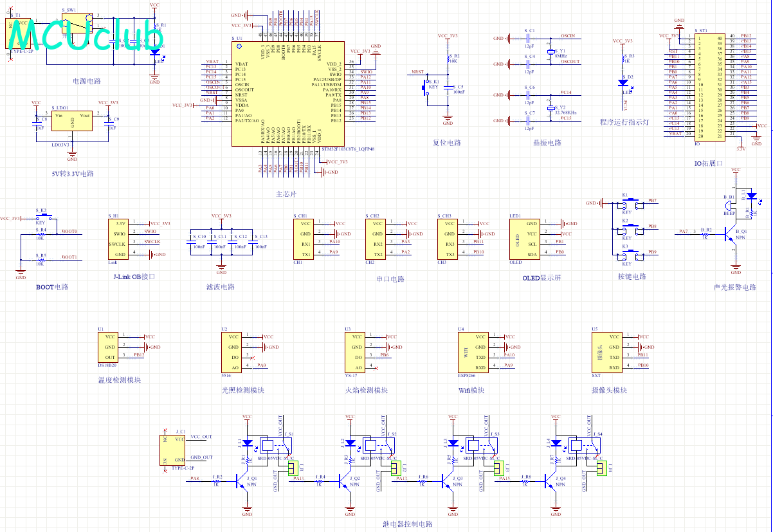Select the "摄像头模块" caption
The image size is (773, 532).
[609, 390]
